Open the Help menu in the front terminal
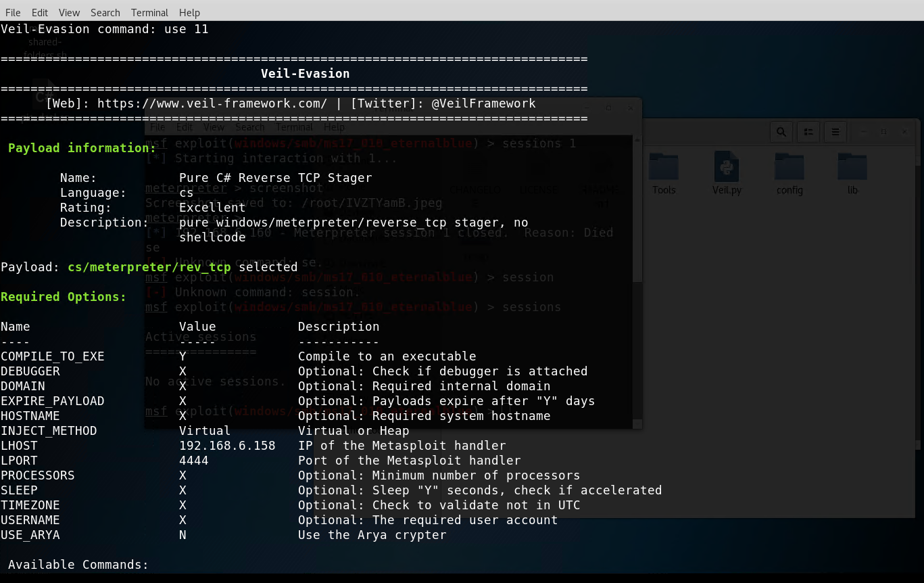This screenshot has height=583, width=924. (x=189, y=12)
